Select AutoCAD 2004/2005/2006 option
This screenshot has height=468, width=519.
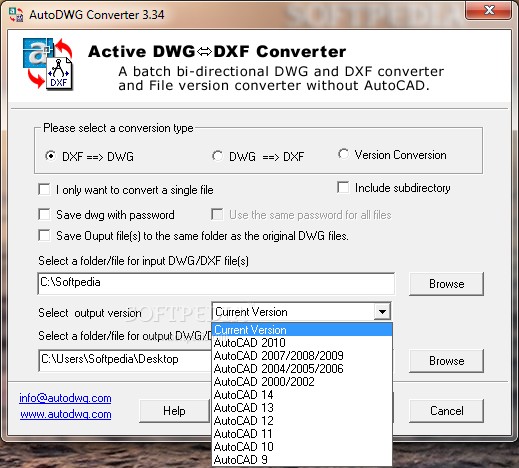click(x=302, y=369)
